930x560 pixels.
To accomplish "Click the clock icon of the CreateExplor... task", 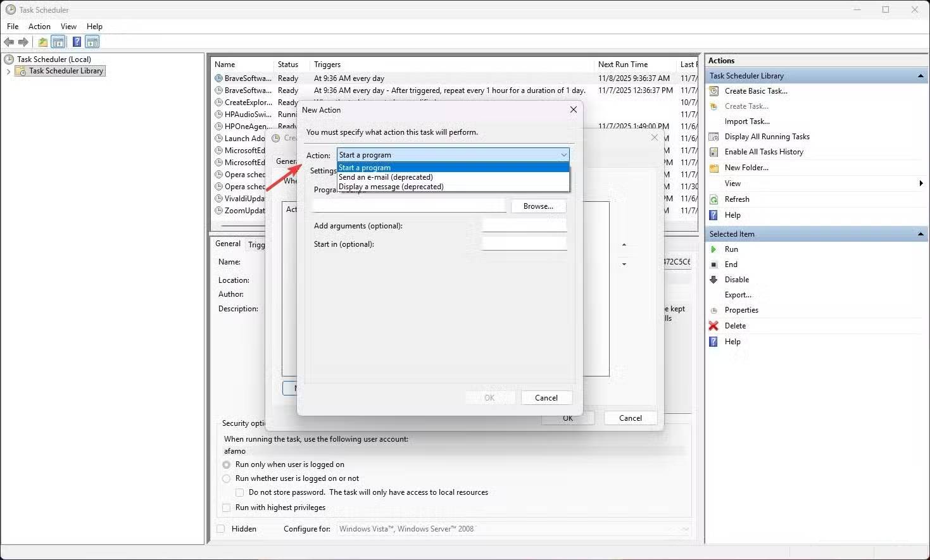I will click(219, 103).
